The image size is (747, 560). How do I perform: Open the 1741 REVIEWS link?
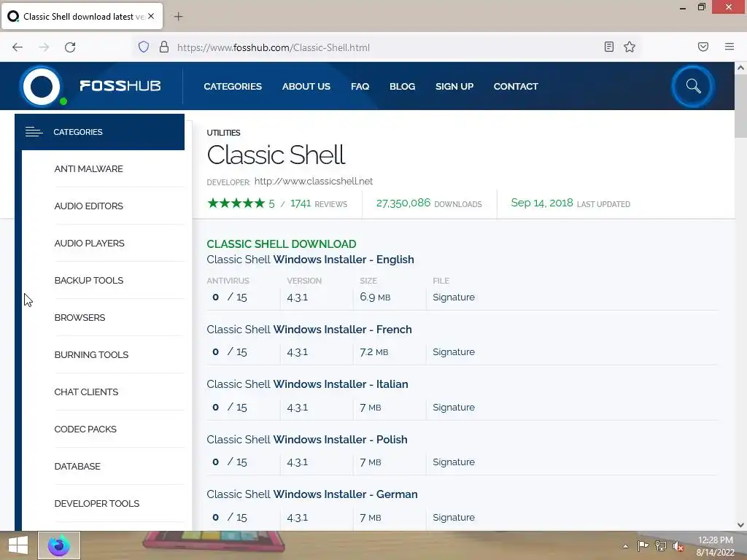pyautogui.click(x=319, y=204)
